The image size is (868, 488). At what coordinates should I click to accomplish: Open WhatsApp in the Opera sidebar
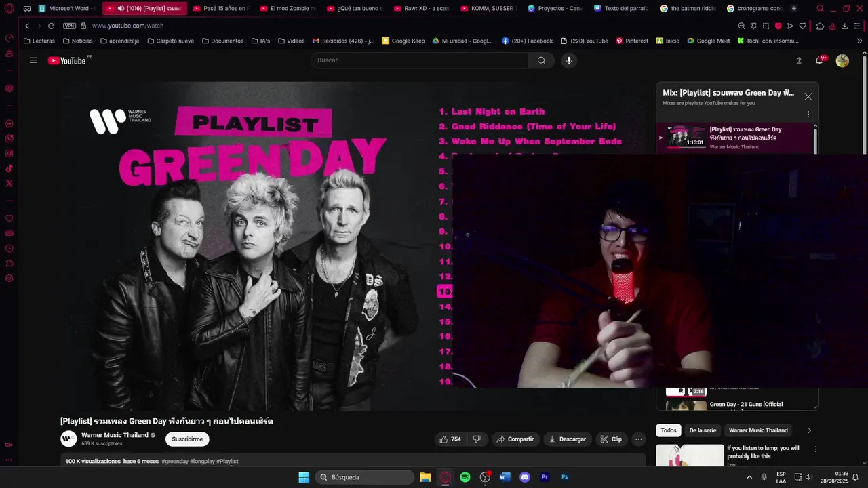(x=9, y=139)
